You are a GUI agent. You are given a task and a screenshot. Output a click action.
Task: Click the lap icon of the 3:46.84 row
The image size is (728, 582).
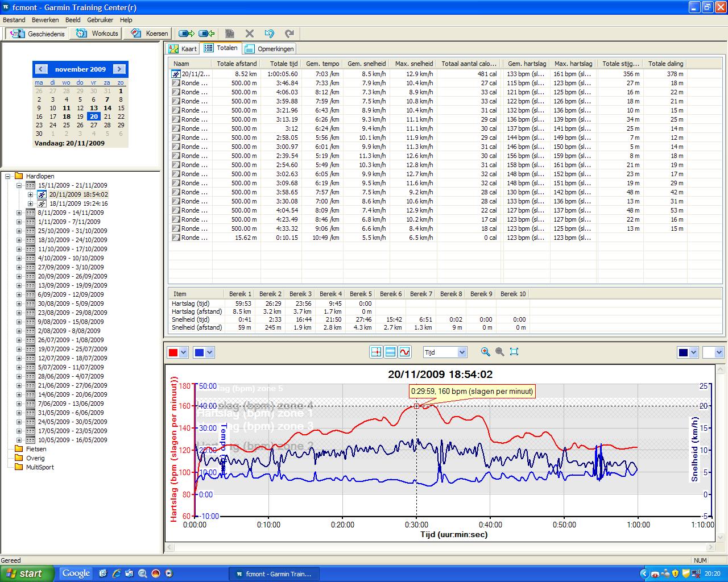(176, 83)
